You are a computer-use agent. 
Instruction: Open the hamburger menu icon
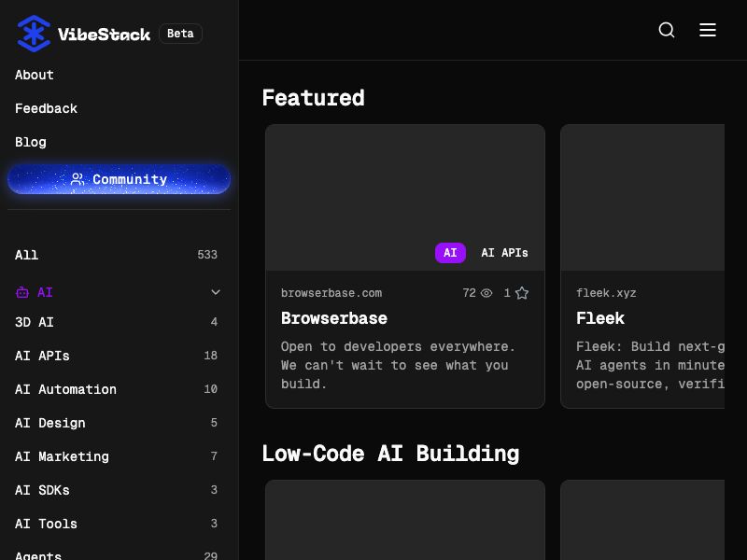click(x=708, y=30)
